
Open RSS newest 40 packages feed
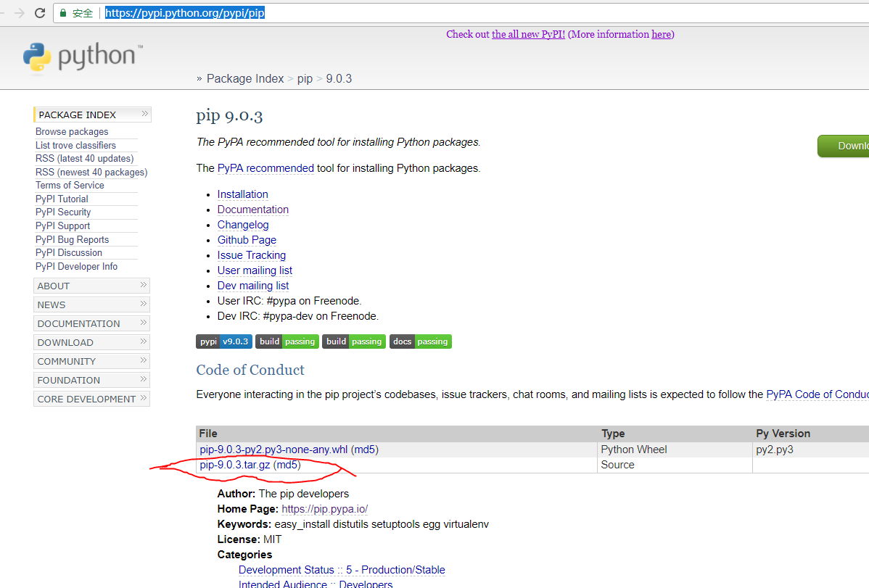coord(91,172)
